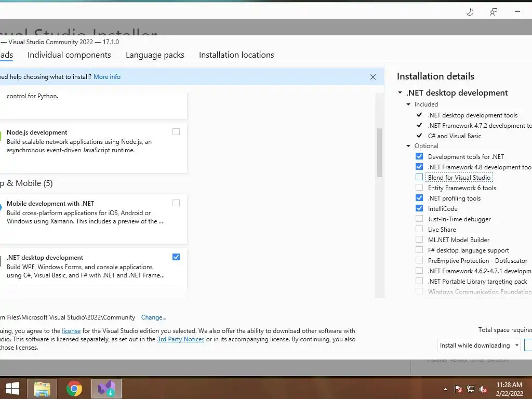Open the Visual Studio Installer taskbar icon
The width and height of the screenshot is (532, 399).
tap(106, 389)
